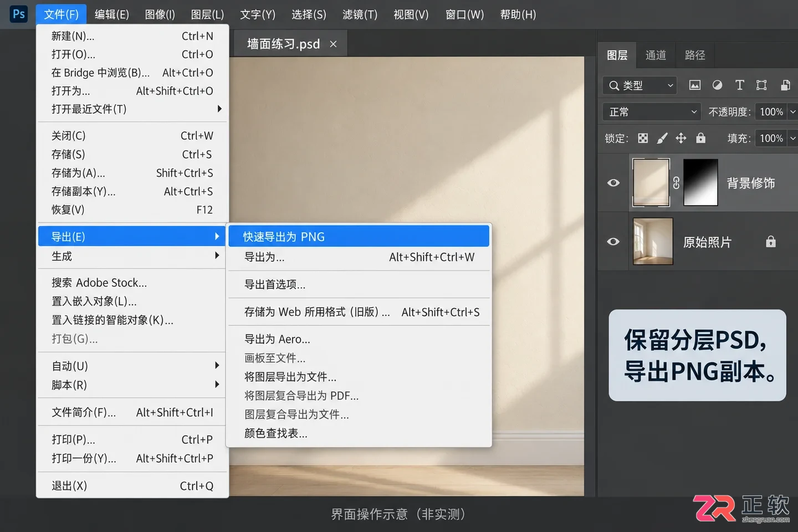Viewport: 798px width, 532px height.
Task: Click the Ps application logo icon
Action: point(19,14)
